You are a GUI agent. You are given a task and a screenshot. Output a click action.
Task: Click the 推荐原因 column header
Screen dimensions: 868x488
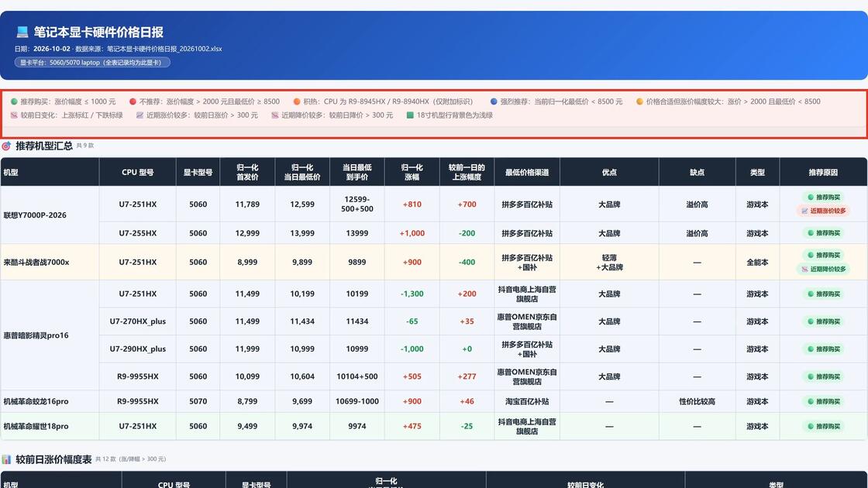(x=823, y=172)
